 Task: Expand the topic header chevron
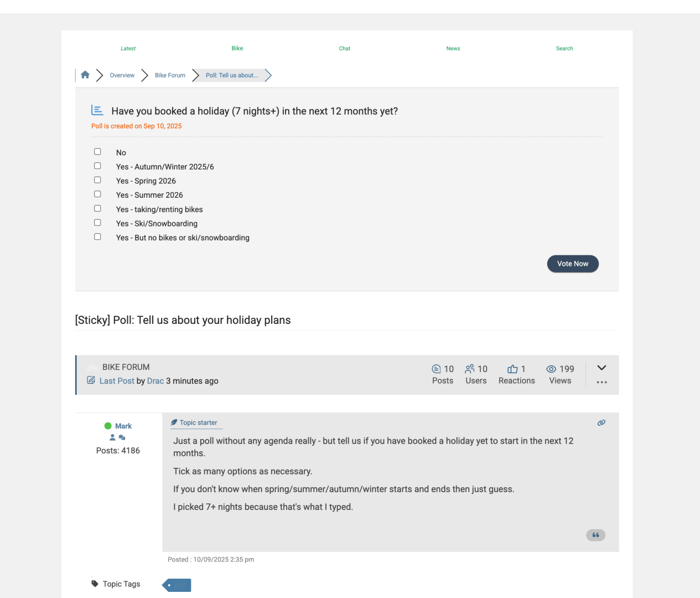click(x=602, y=368)
